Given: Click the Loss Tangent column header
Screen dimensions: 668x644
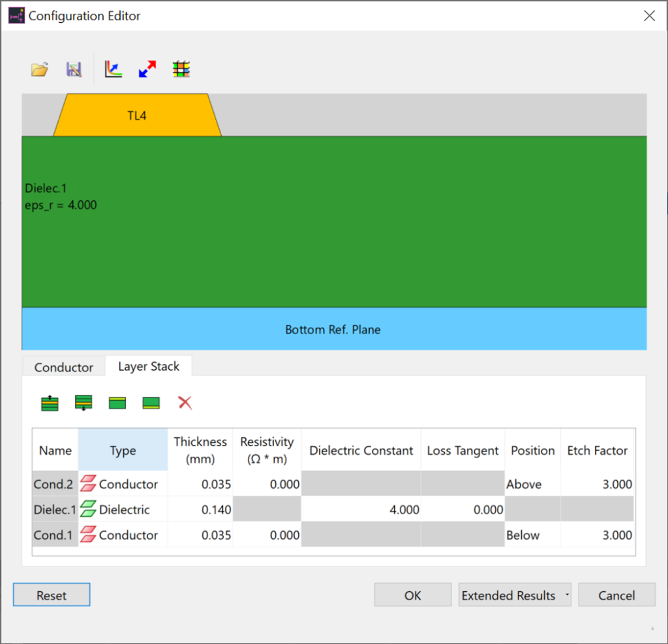Looking at the screenshot, I should point(463,450).
